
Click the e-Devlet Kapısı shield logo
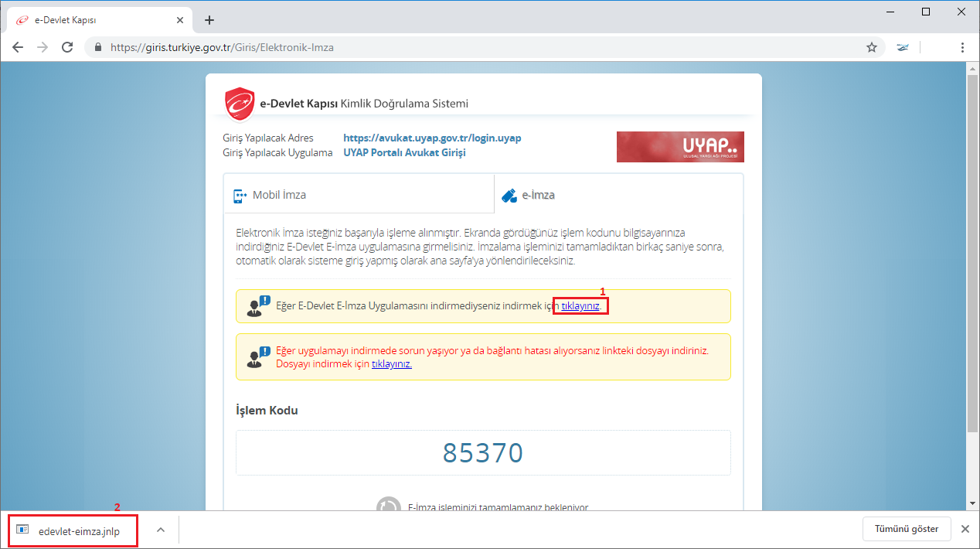pos(240,104)
